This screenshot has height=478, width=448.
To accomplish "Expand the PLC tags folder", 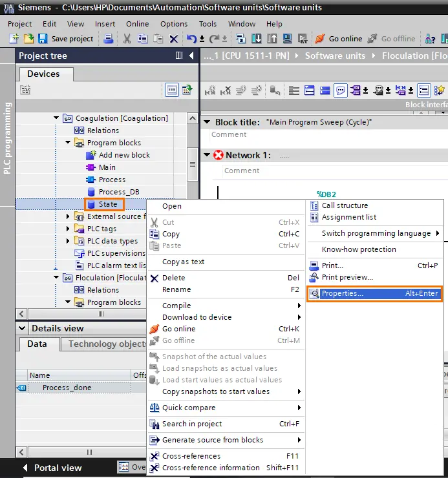I will [68, 228].
